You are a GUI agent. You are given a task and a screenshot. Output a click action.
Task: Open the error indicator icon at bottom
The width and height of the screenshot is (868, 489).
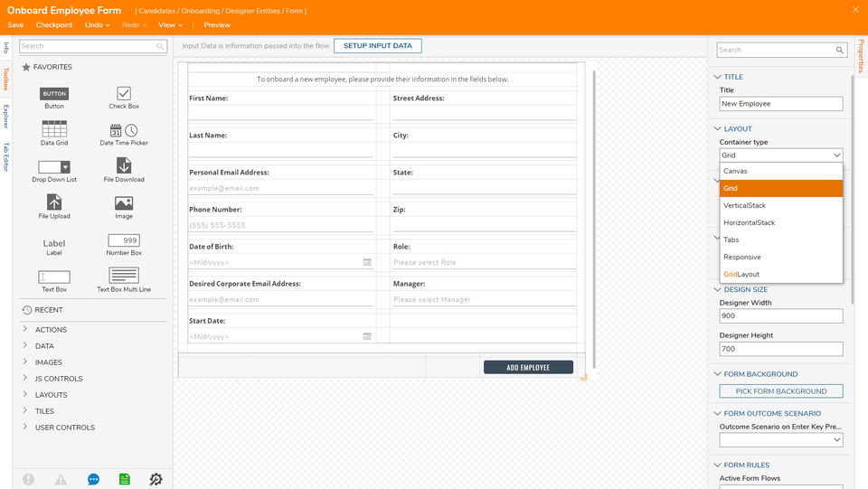coord(29,479)
